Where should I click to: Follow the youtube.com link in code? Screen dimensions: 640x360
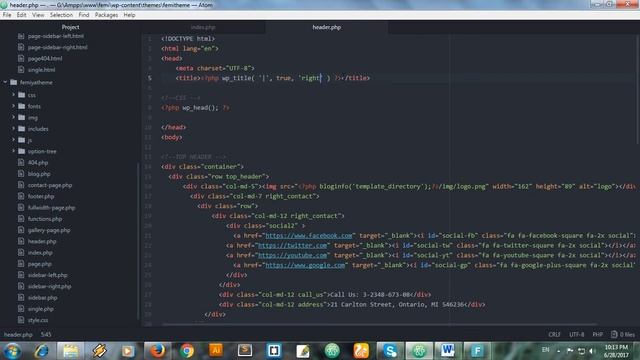pos(293,255)
